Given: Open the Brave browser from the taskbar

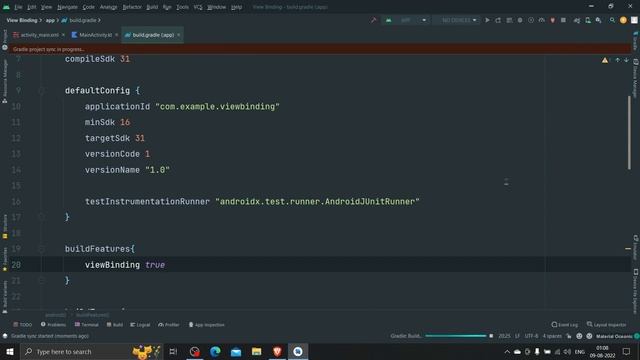Looking at the screenshot, I should pyautogui.click(x=277, y=351).
